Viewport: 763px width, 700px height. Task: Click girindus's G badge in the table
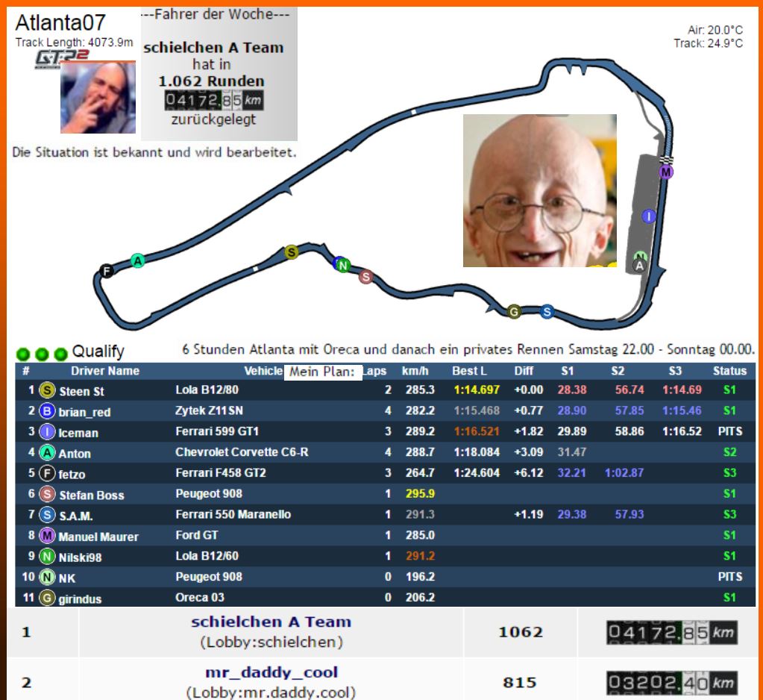47,598
